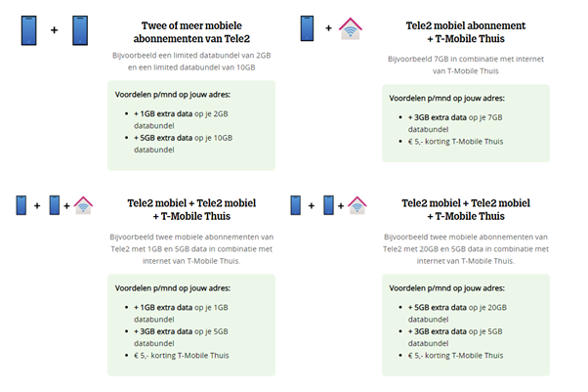Click the 'Tele2 mobiel abonnement + T-Mobile Thuis' heading
This screenshot has height=392, width=588.
(466, 32)
